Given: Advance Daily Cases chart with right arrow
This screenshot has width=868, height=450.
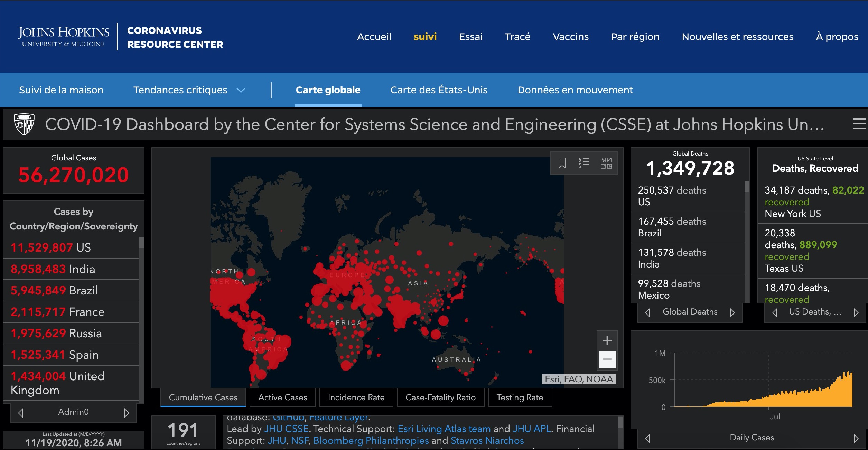Looking at the screenshot, I should (x=856, y=438).
